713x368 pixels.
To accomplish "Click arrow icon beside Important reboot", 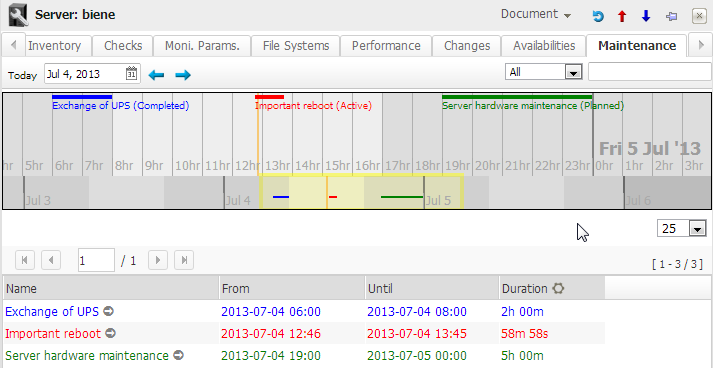I will (110, 333).
